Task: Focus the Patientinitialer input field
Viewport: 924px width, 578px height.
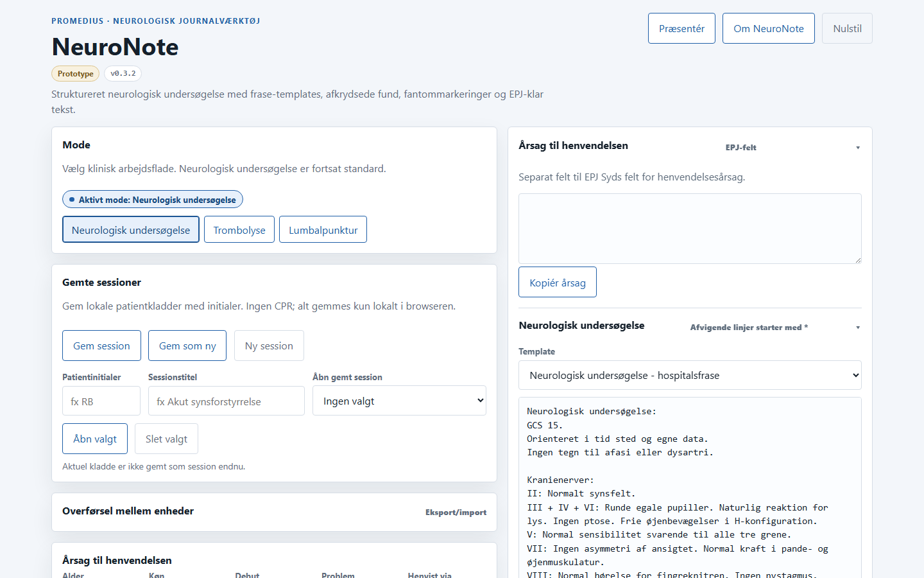Action: [101, 401]
